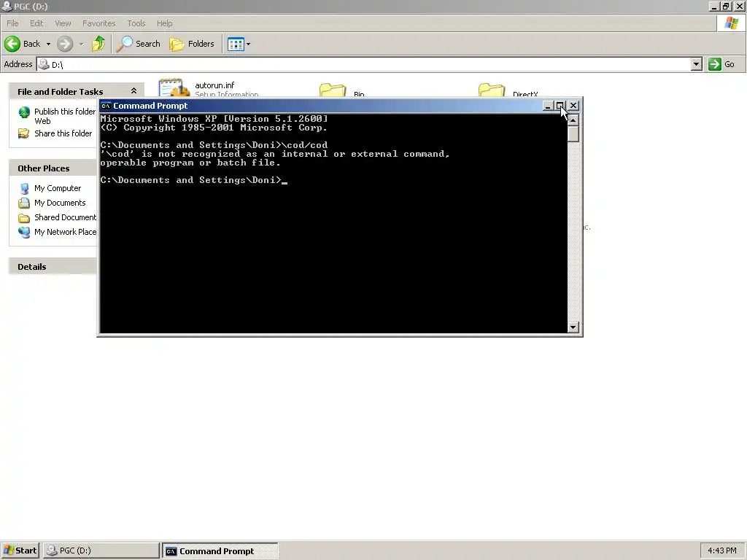
Task: Click Command Prompt scrollbar up arrow
Action: tap(573, 120)
